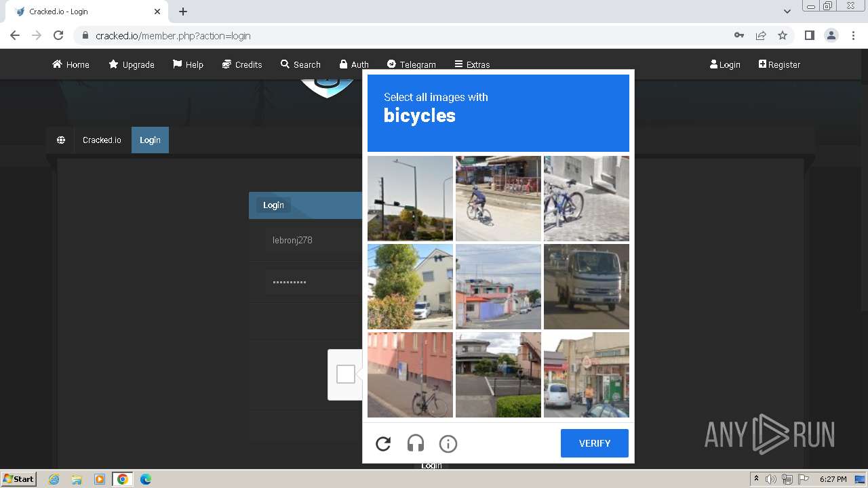Open the Help nav link
This screenshot has width=868, height=488.
coord(188,64)
